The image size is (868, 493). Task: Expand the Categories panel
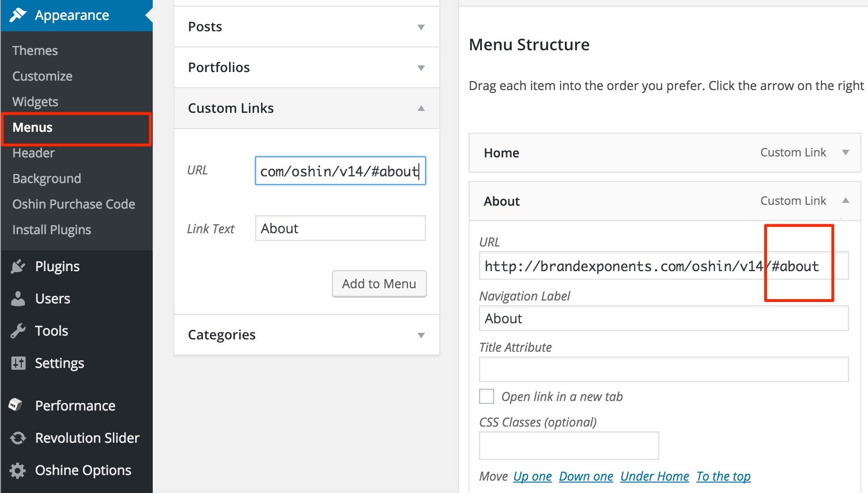(x=421, y=335)
